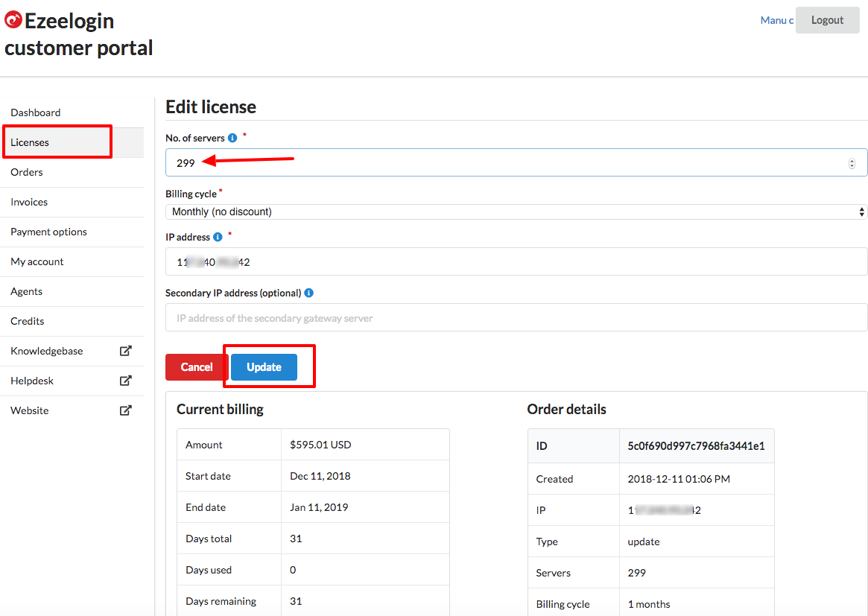868x616 pixels.
Task: Click the No. of servers info icon
Action: tap(232, 138)
